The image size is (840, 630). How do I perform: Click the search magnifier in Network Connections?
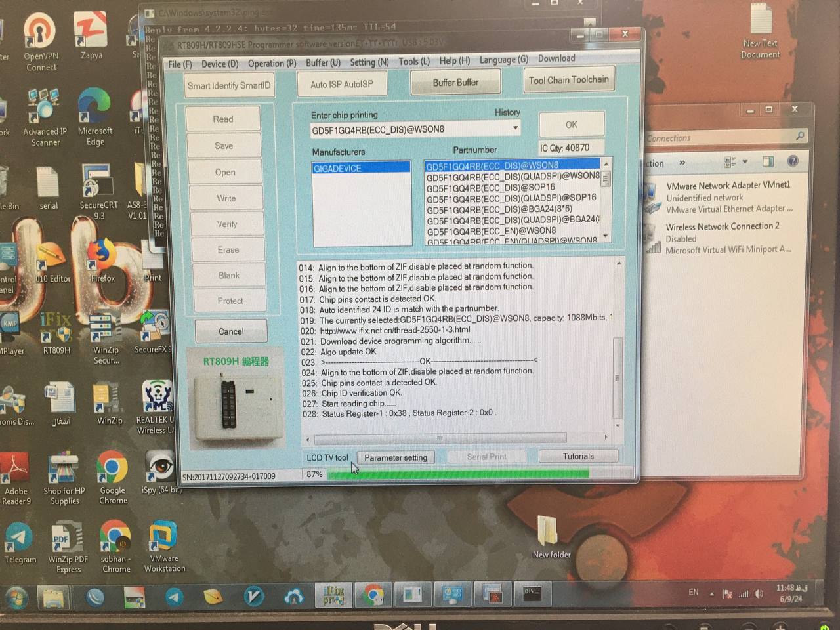pos(799,136)
